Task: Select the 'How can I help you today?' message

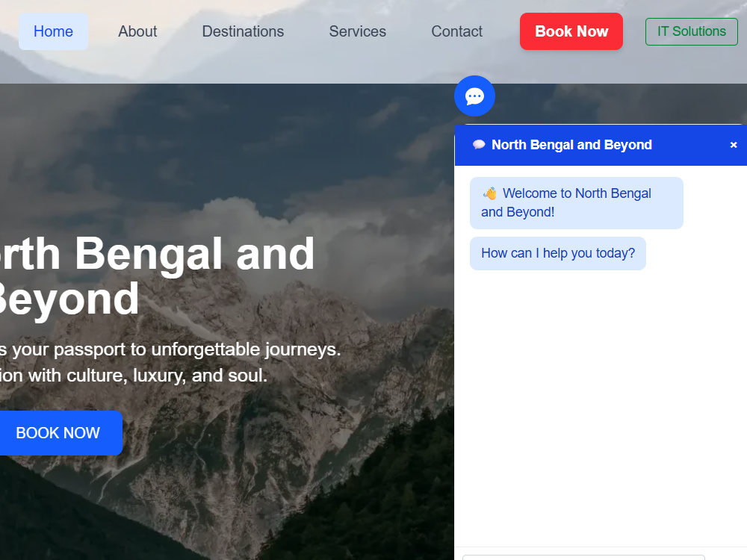Action: (x=558, y=253)
